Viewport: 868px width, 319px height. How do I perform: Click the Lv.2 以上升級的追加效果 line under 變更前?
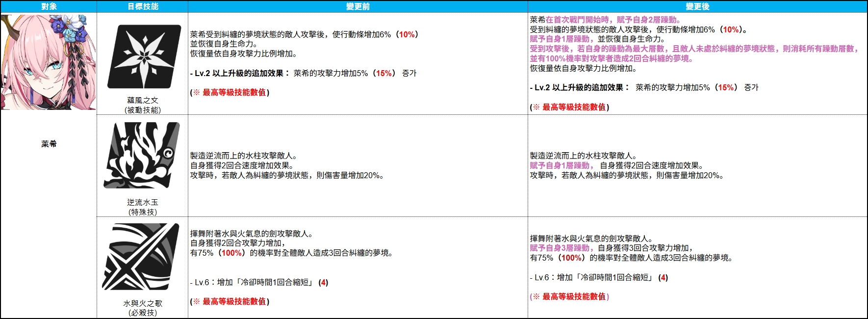(x=303, y=73)
